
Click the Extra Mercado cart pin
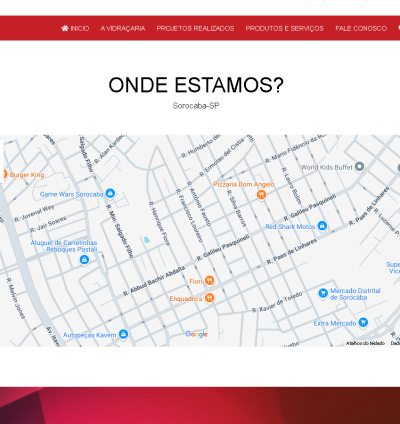(363, 322)
